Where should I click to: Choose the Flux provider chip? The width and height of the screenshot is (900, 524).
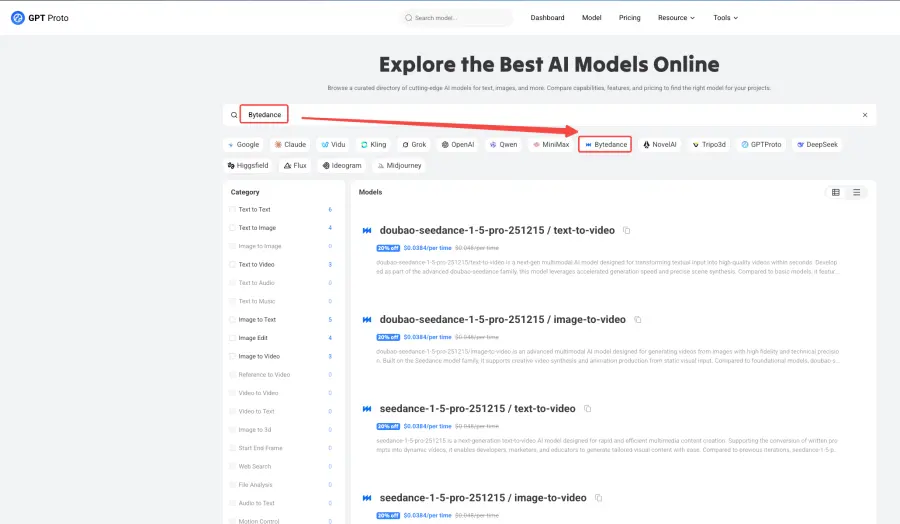click(x=295, y=165)
